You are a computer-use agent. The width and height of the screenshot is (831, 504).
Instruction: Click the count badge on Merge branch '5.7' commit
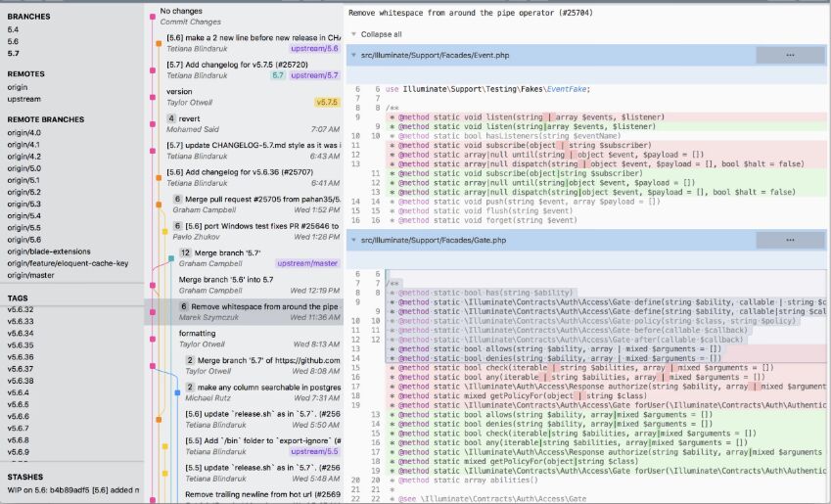(185, 252)
